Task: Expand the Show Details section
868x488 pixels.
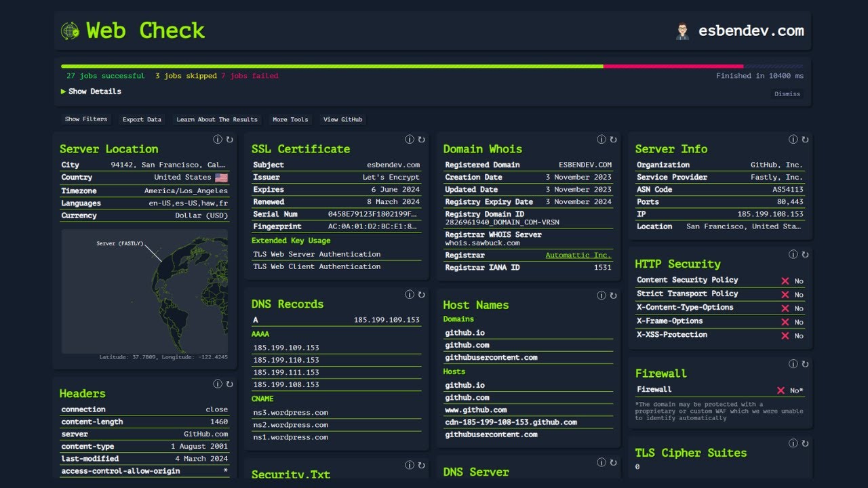Action: pyautogui.click(x=90, y=91)
